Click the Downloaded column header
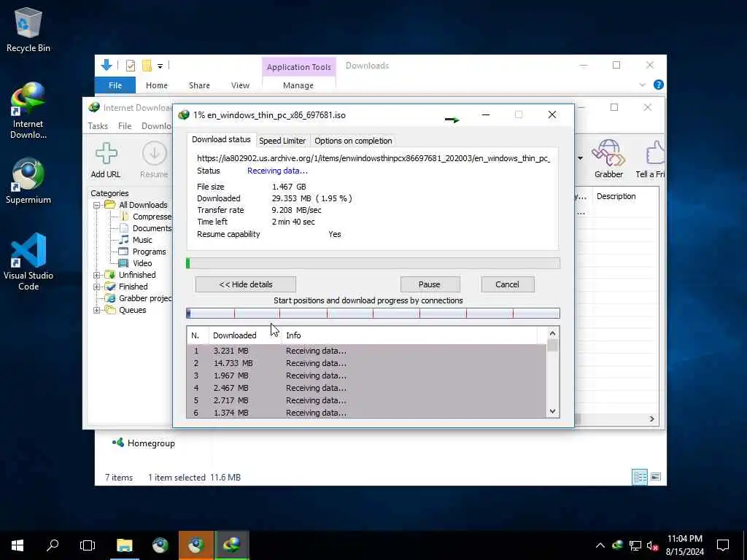This screenshot has height=560, width=747. 244,335
